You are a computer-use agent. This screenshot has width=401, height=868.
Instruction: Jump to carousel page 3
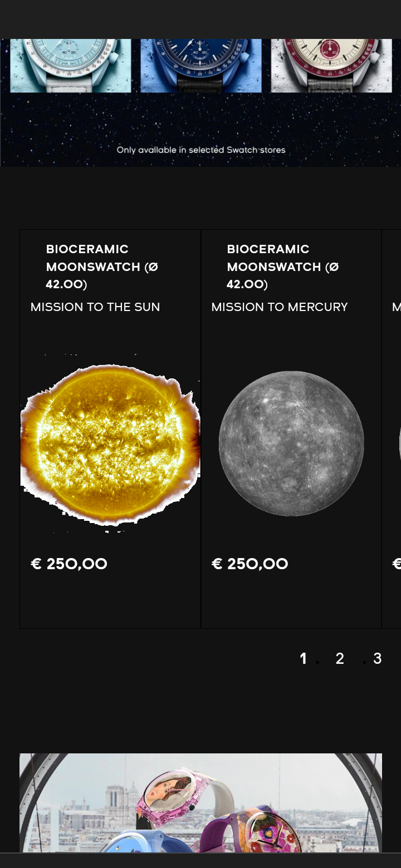pyautogui.click(x=377, y=659)
